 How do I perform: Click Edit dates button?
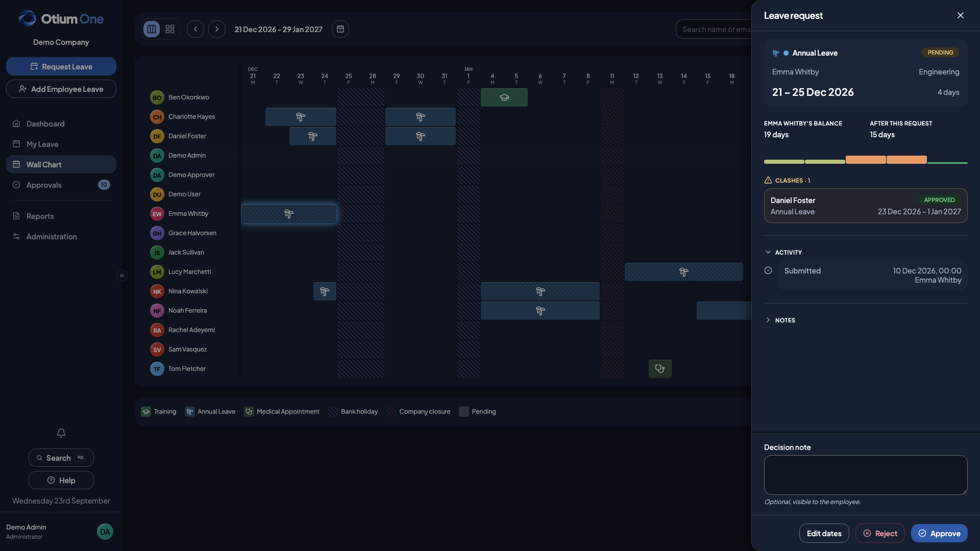click(824, 533)
